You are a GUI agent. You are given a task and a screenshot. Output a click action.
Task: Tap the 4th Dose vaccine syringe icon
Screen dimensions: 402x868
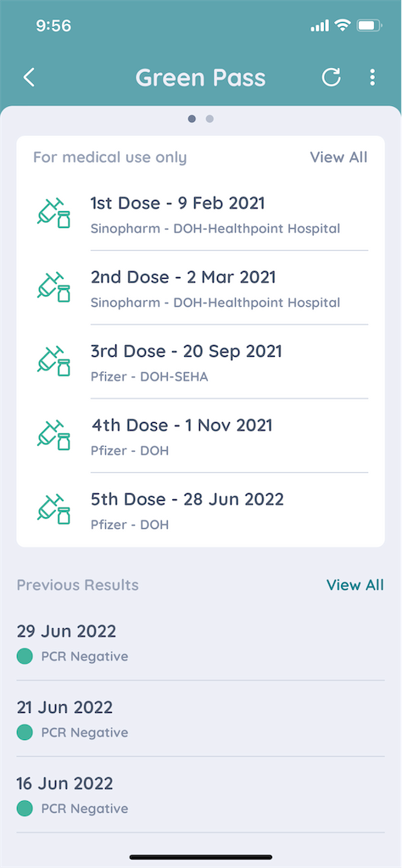(53, 435)
